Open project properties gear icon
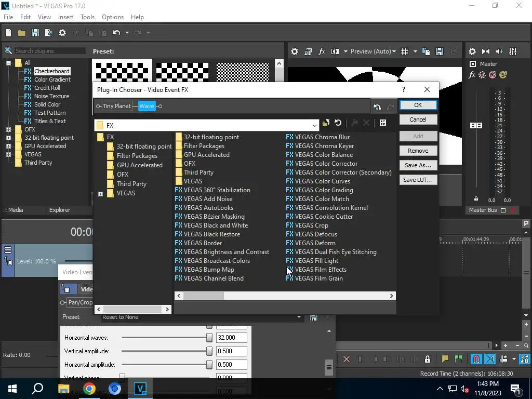This screenshot has height=399, width=532. pyautogui.click(x=62, y=33)
